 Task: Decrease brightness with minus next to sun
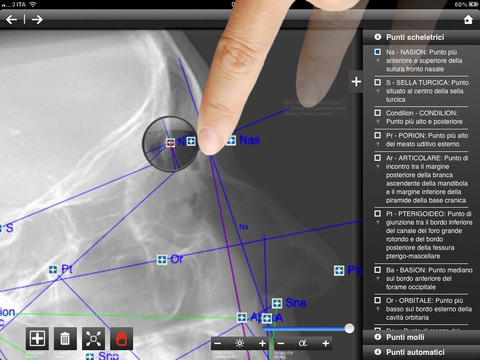pyautogui.click(x=217, y=343)
